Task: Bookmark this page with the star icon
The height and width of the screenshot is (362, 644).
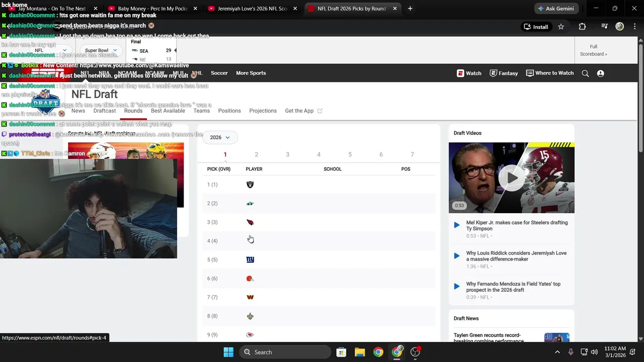Action: [x=561, y=27]
